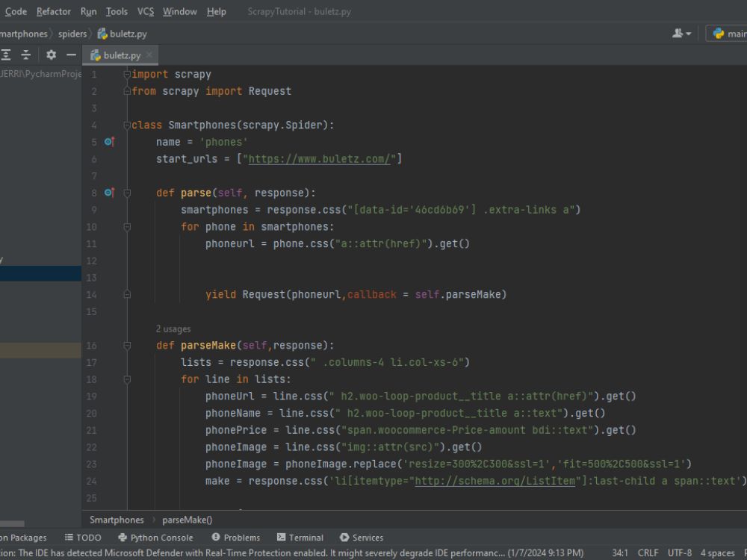Click the Python Console python icon
This screenshot has height=560, width=747.
pyautogui.click(x=123, y=537)
